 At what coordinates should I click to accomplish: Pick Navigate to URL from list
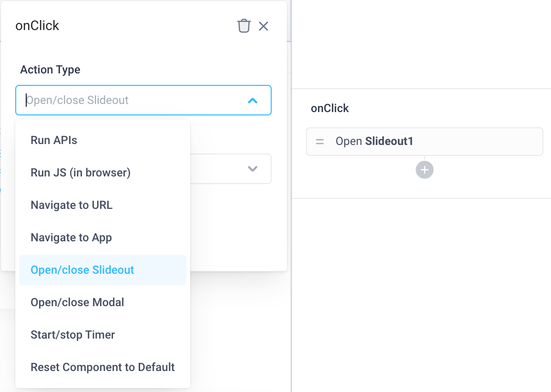[x=71, y=205]
